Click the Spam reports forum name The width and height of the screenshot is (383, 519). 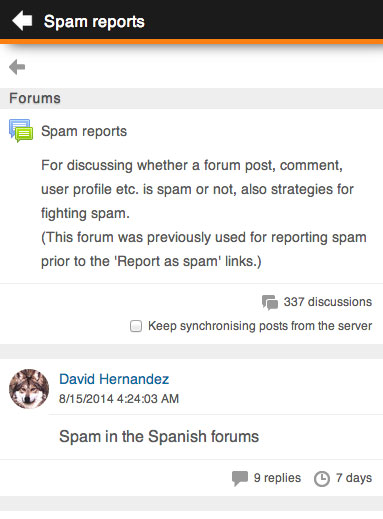(x=84, y=131)
